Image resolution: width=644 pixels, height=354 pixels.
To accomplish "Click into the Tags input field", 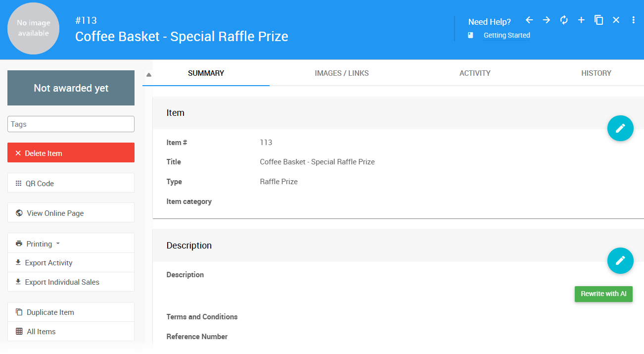I will pos(71,124).
